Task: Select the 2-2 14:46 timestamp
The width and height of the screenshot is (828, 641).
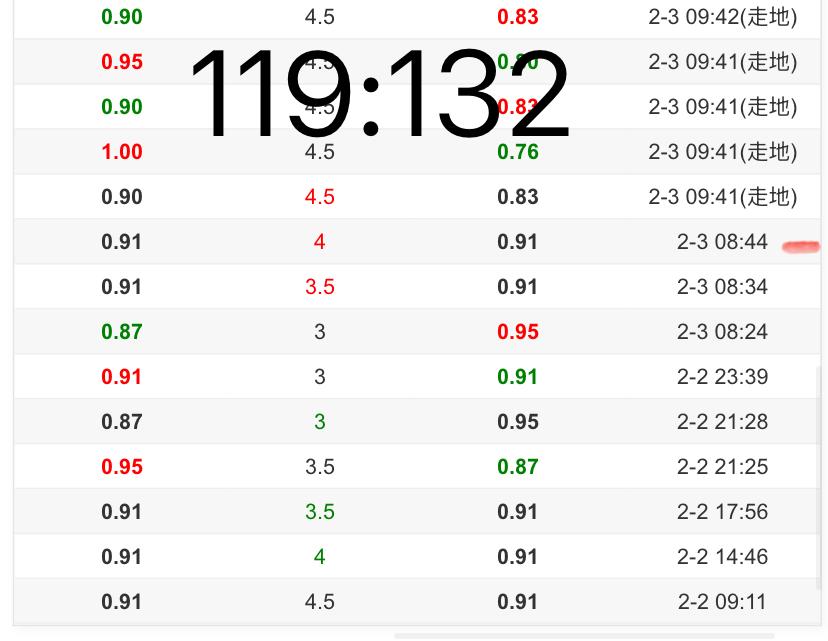Action: 722,557
